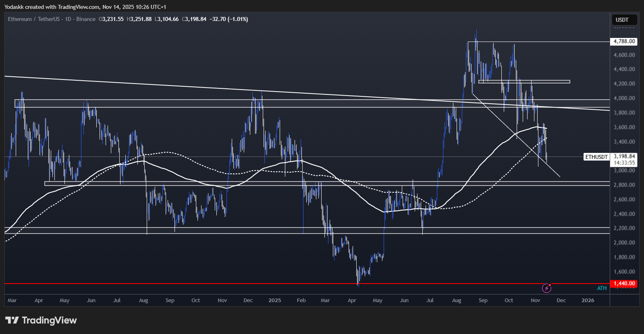Click the cyan ATH text label
644x334 pixels.
[602, 288]
